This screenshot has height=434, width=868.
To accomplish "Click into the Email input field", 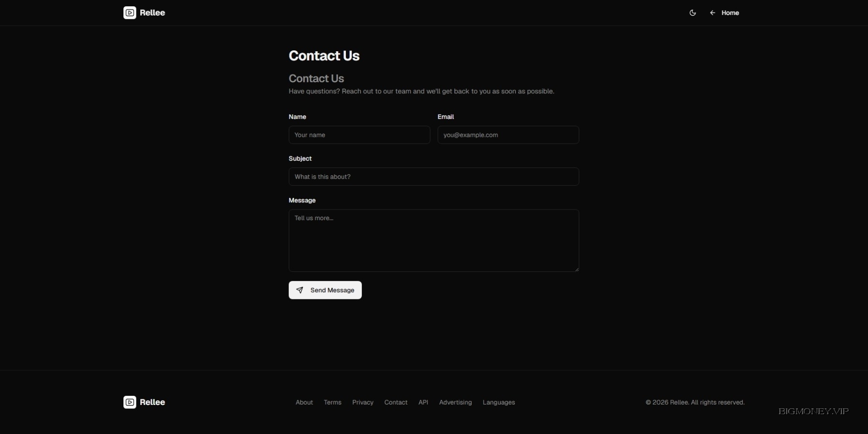I will pyautogui.click(x=508, y=135).
